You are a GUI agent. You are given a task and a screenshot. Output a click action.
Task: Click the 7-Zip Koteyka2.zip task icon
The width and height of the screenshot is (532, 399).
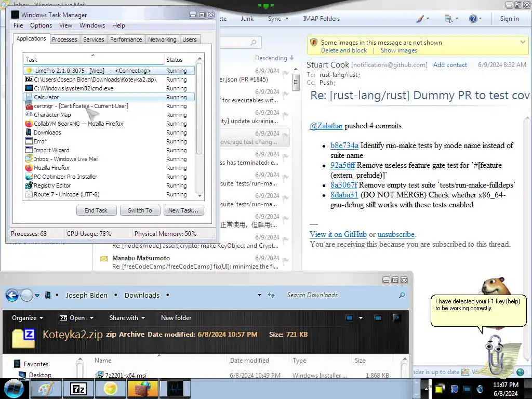pos(29,79)
